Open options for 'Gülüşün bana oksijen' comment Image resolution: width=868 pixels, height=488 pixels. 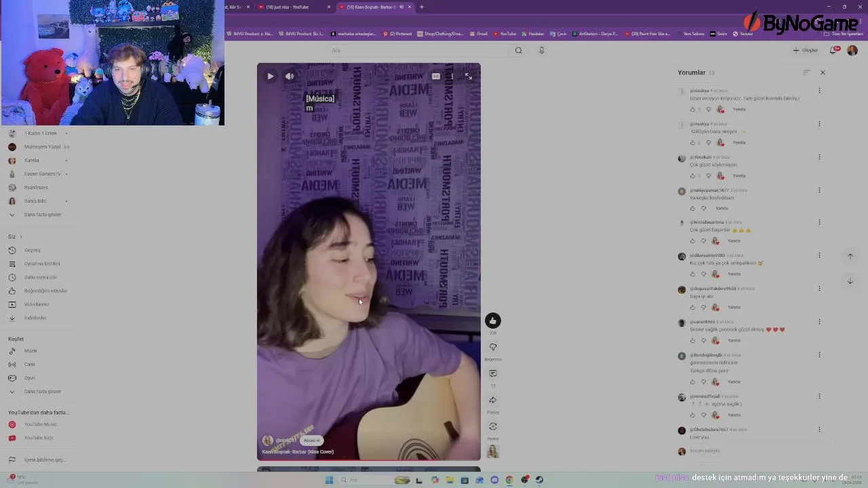(x=819, y=124)
